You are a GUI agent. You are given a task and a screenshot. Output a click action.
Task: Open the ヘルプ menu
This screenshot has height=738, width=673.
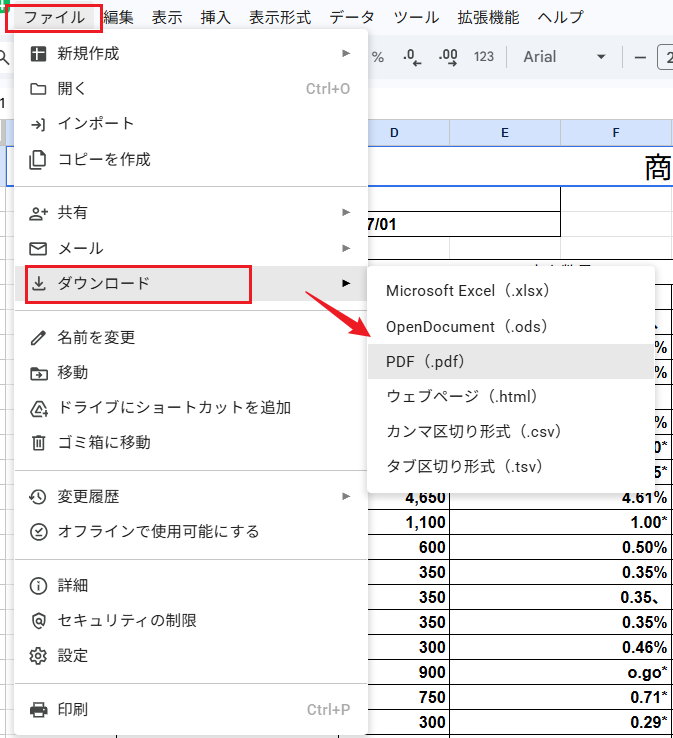pyautogui.click(x=561, y=18)
